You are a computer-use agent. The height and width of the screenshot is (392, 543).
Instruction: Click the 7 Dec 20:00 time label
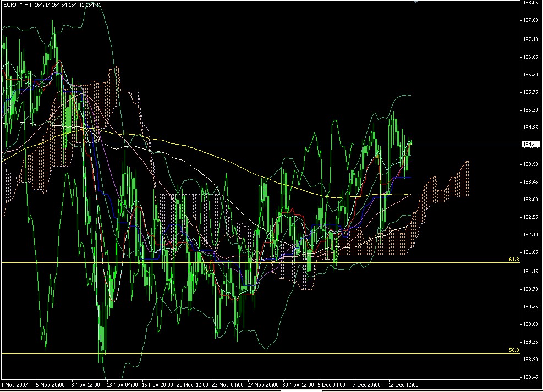coord(367,385)
